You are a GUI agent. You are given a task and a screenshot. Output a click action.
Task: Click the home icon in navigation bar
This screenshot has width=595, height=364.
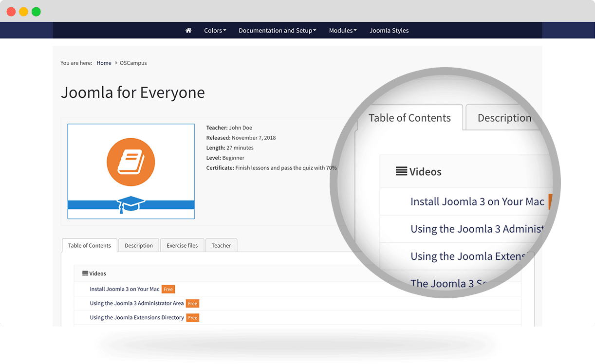coord(188,30)
